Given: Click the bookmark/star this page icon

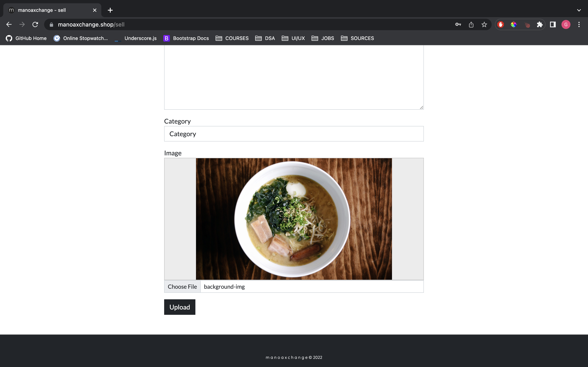Looking at the screenshot, I should click(x=484, y=24).
